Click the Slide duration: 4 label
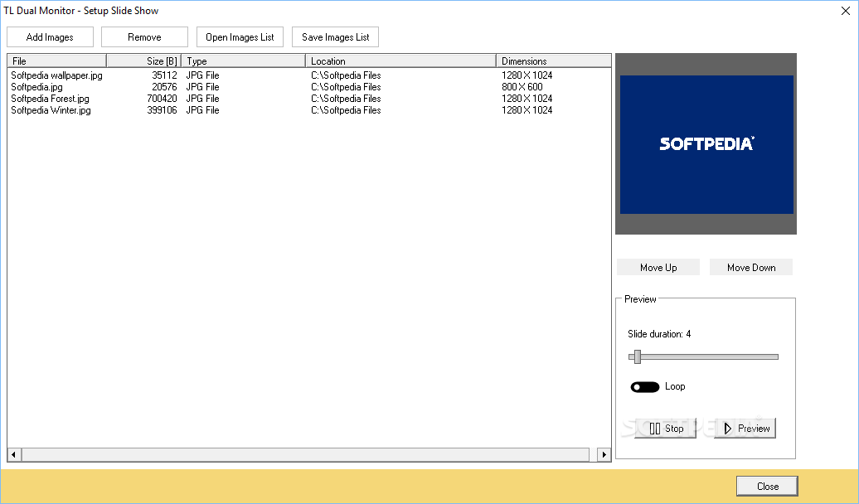The image size is (859, 504). click(x=659, y=334)
